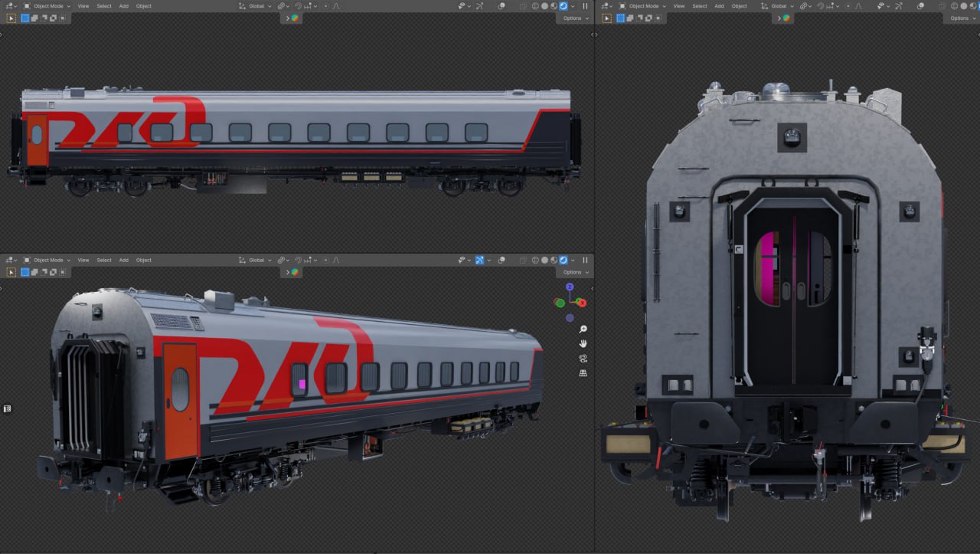Image resolution: width=980 pixels, height=554 pixels.
Task: Switch side-view viewport to solid shading
Action: point(544,6)
